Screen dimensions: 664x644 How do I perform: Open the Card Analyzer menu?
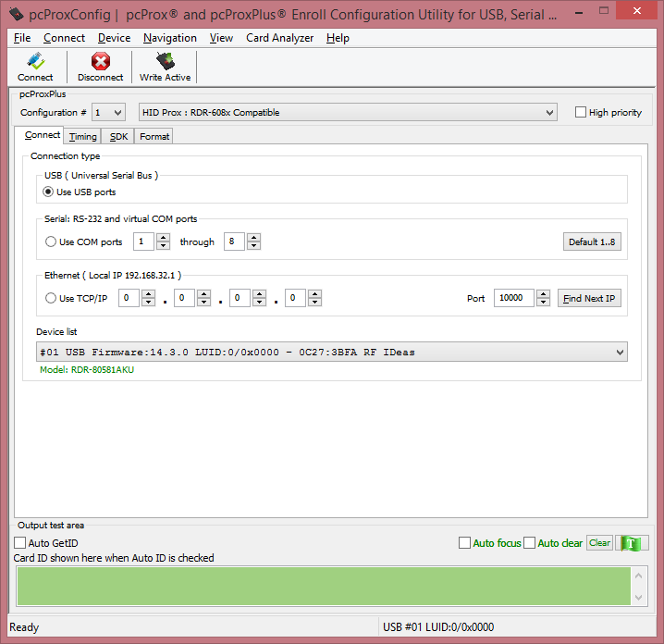pos(279,38)
